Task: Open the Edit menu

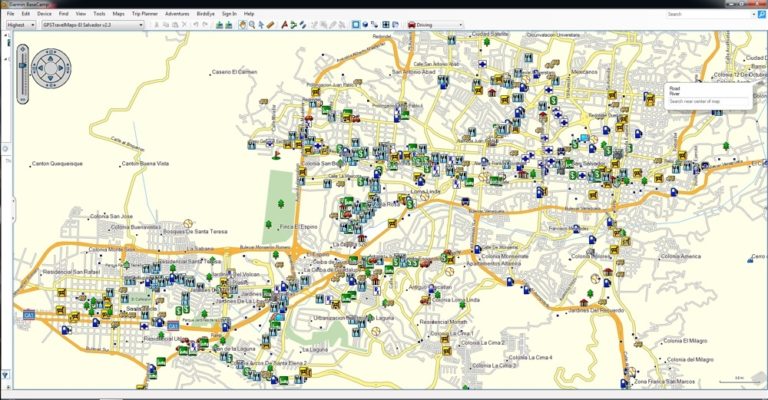Action: point(25,14)
